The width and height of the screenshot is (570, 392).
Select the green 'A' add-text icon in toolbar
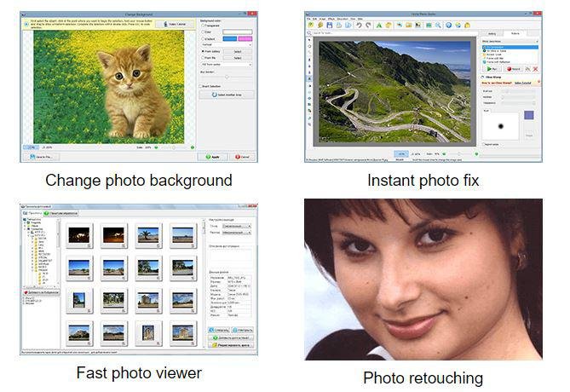[x=379, y=25]
